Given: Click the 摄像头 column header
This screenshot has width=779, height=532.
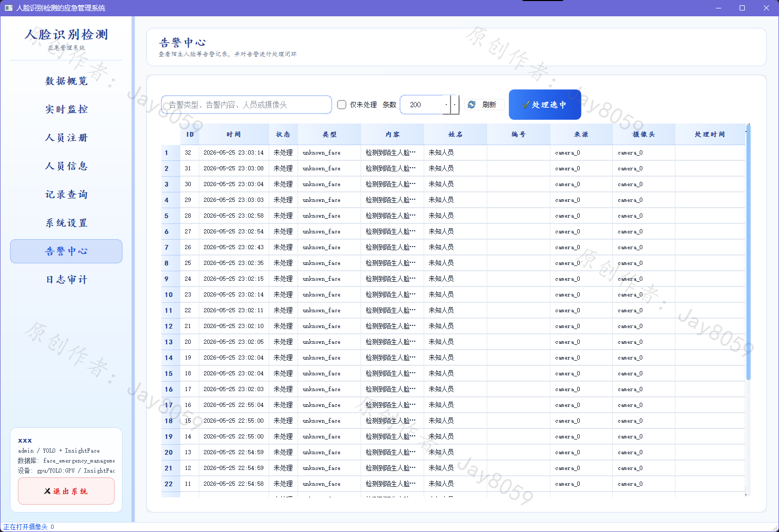Looking at the screenshot, I should (x=644, y=135).
